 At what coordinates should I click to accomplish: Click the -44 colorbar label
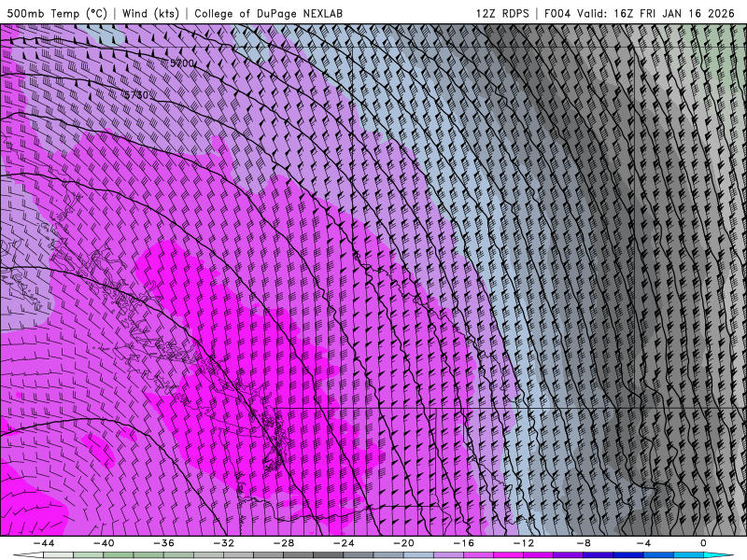click(44, 543)
